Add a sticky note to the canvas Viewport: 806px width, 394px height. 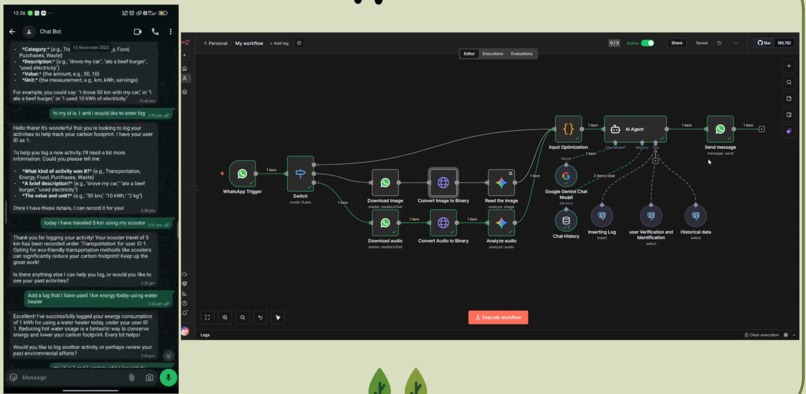789,99
